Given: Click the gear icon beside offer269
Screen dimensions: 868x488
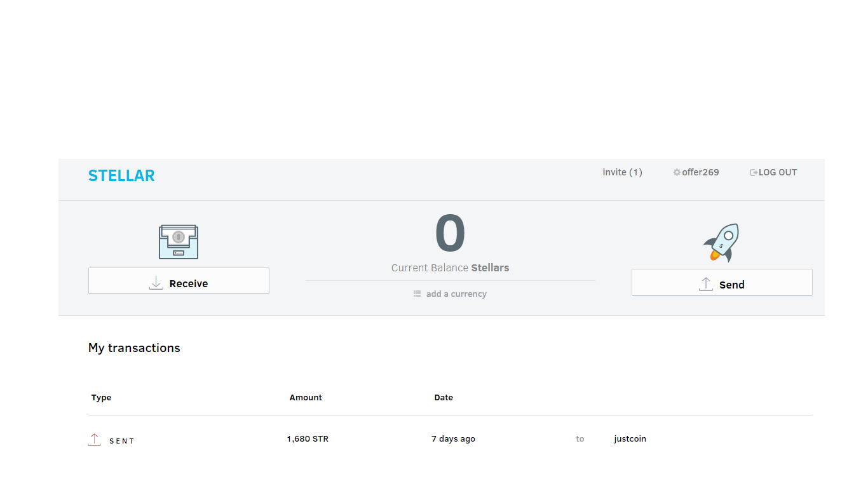Looking at the screenshot, I should 677,172.
